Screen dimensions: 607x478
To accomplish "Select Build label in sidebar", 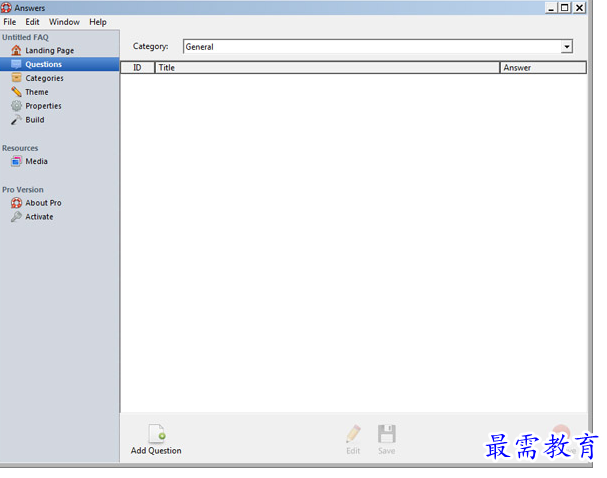I will [x=35, y=120].
